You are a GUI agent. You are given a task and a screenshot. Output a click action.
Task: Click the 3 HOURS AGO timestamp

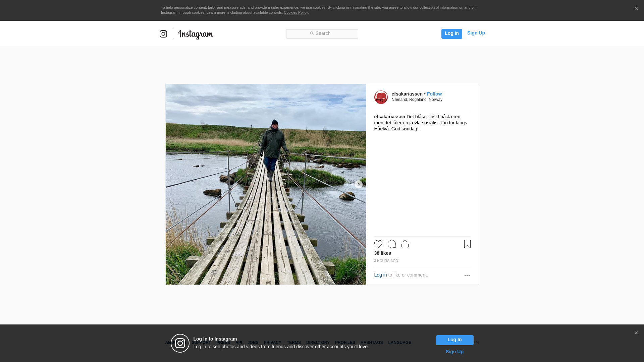point(386,261)
